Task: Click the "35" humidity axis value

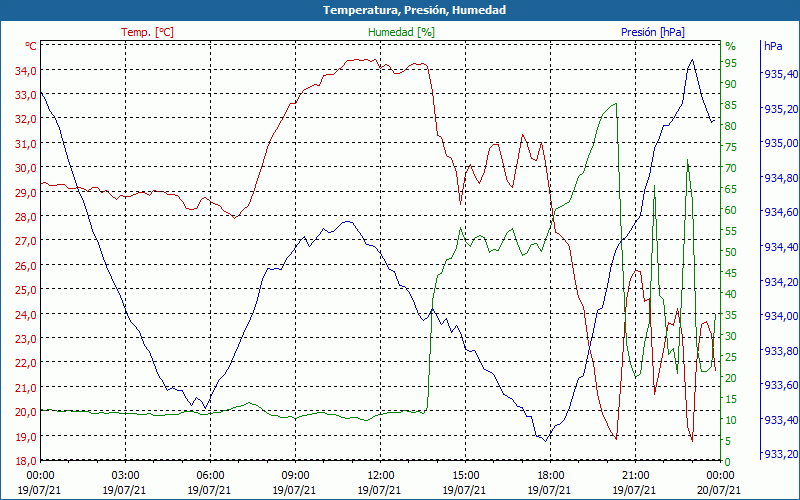Action: pos(731,315)
